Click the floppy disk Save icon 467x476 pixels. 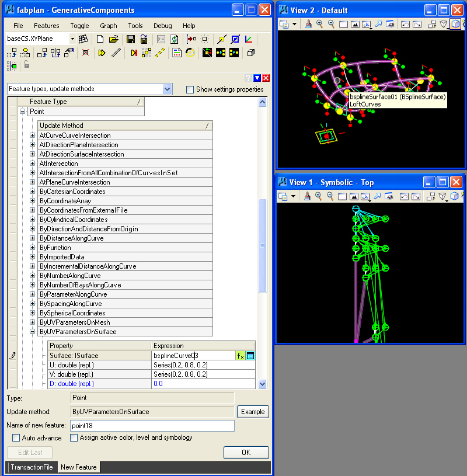(131, 39)
